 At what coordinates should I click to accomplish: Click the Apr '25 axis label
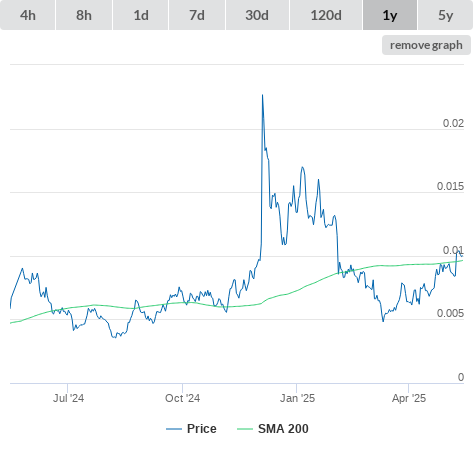click(x=409, y=398)
